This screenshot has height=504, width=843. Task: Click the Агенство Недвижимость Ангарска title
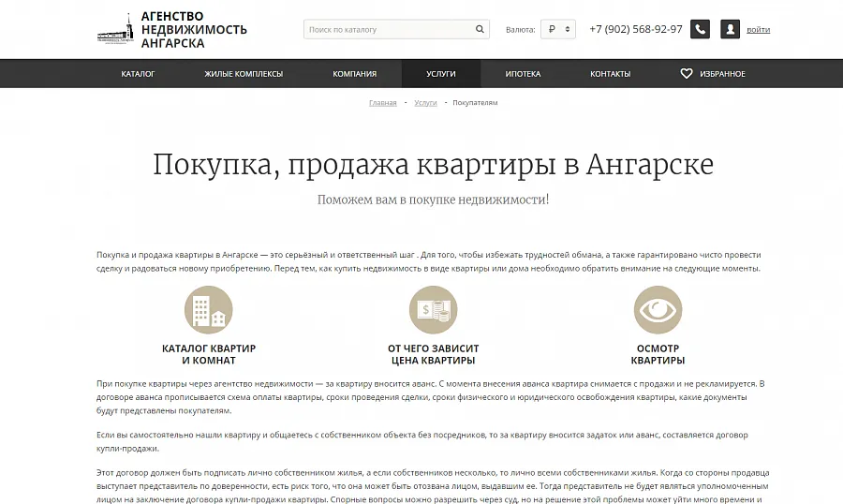194,30
